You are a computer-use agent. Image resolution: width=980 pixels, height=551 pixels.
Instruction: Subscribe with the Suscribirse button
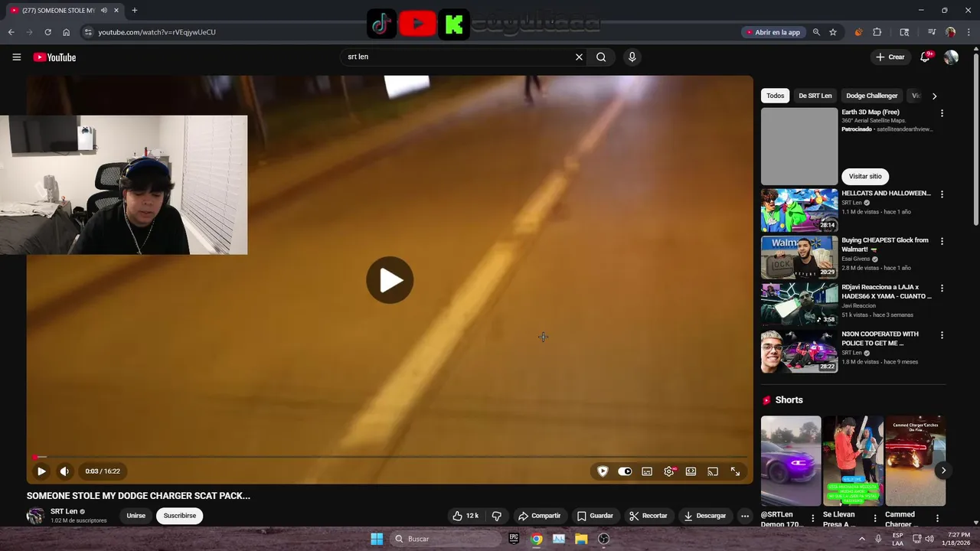[x=180, y=516]
